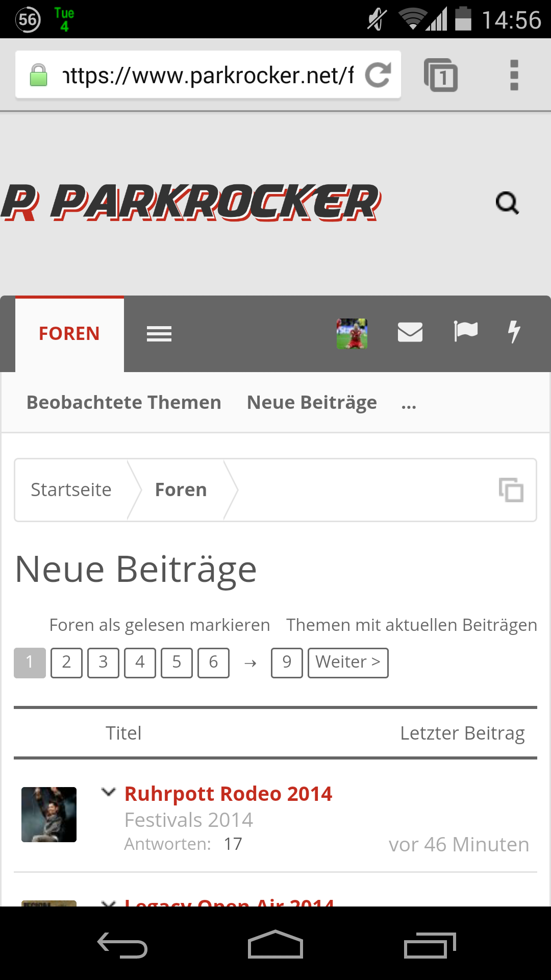The width and height of the screenshot is (551, 980).
Task: Open the Ruhrpott Rodeo 2014 thread
Action: coord(228,794)
